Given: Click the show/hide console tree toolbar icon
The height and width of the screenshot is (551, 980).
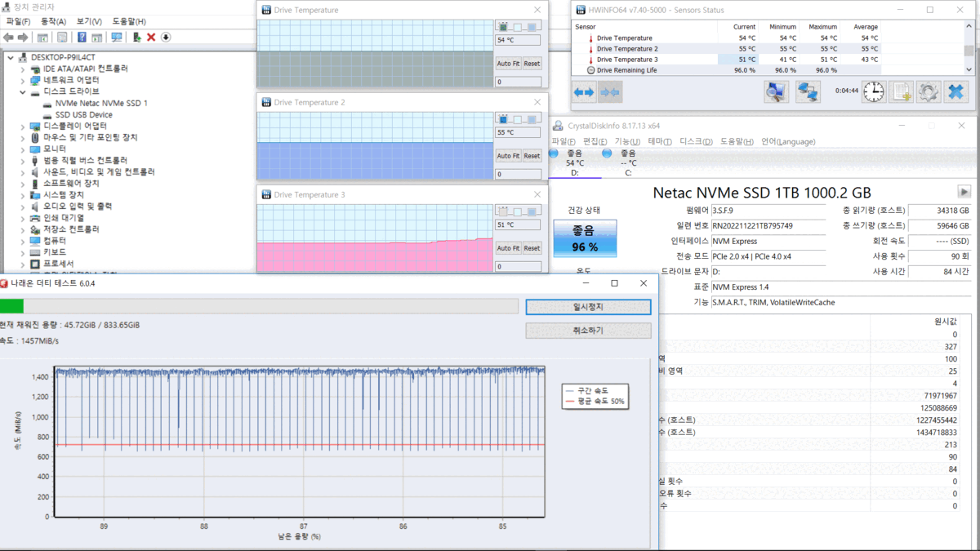Looking at the screenshot, I should tap(42, 38).
